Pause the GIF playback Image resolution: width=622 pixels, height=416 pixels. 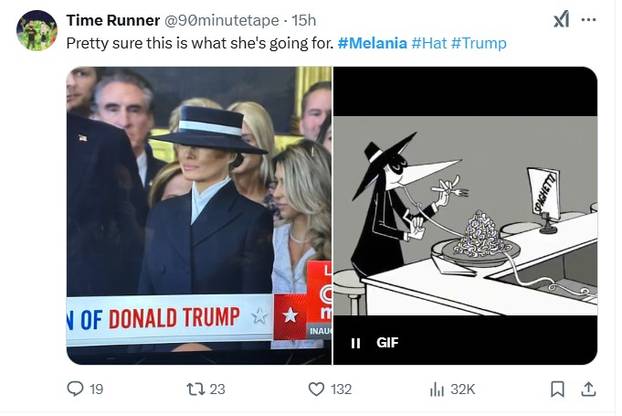[355, 343]
